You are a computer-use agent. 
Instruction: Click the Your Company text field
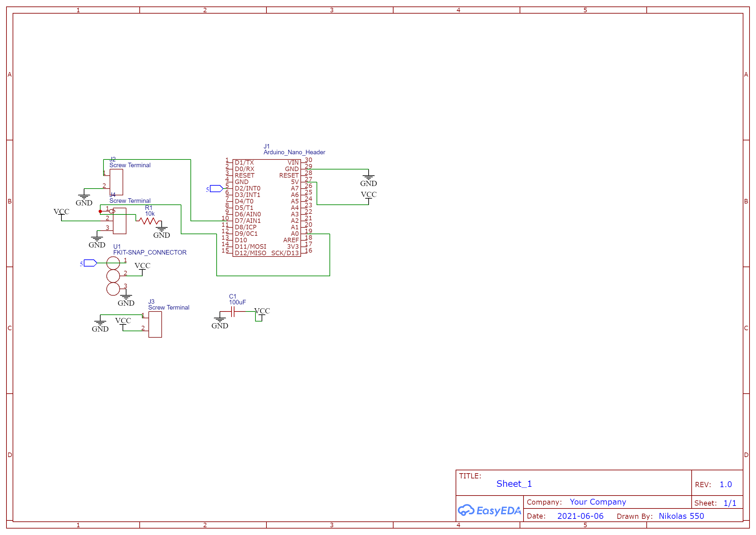click(598, 502)
